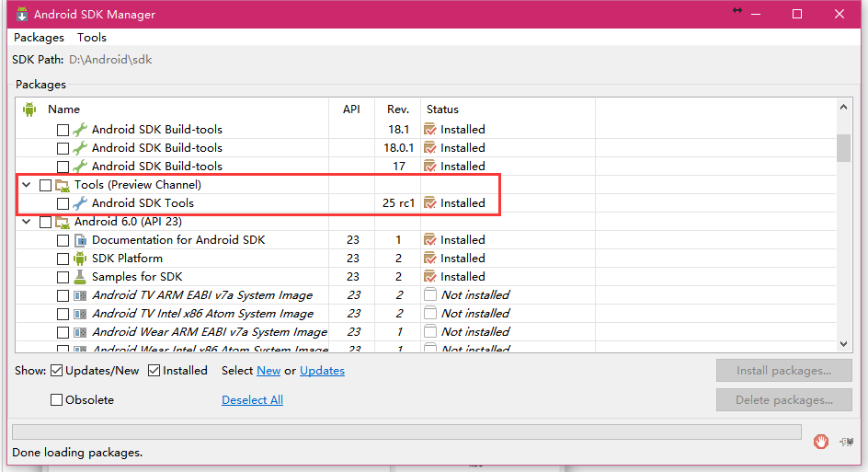
Task: Click the installed status icon for SDK Platform
Action: 429,259
